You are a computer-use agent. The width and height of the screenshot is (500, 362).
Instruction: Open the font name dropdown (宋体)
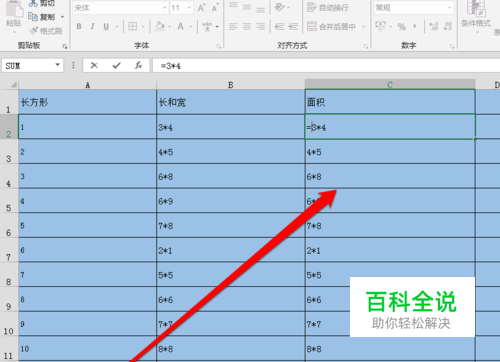[x=165, y=7]
